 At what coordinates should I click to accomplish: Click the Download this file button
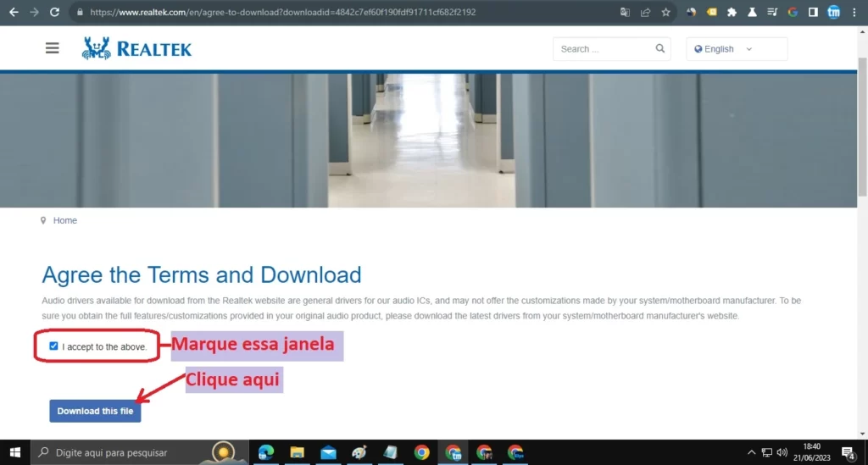pos(95,411)
